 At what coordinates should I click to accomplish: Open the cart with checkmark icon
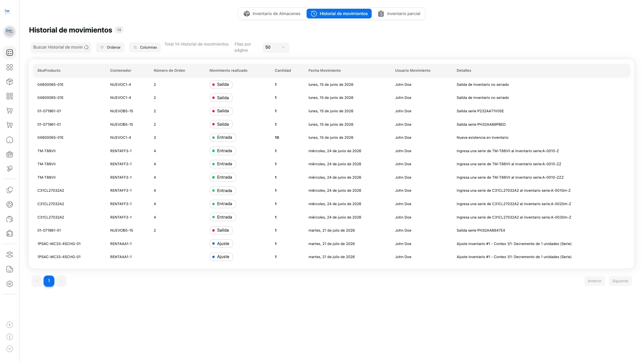10,111
